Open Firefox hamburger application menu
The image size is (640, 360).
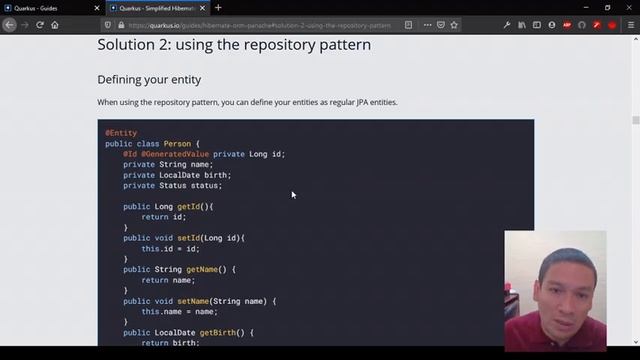631,25
